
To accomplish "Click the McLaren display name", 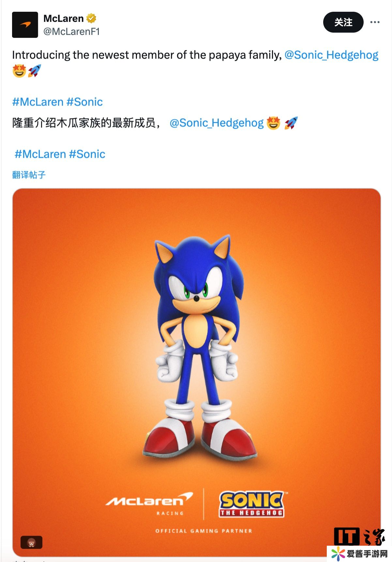I will coord(64,18).
